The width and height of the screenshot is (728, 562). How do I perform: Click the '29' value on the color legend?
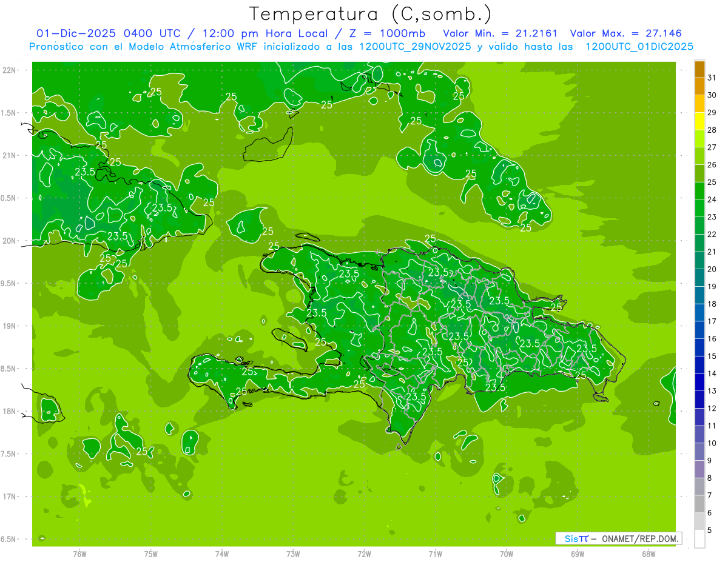(x=712, y=112)
